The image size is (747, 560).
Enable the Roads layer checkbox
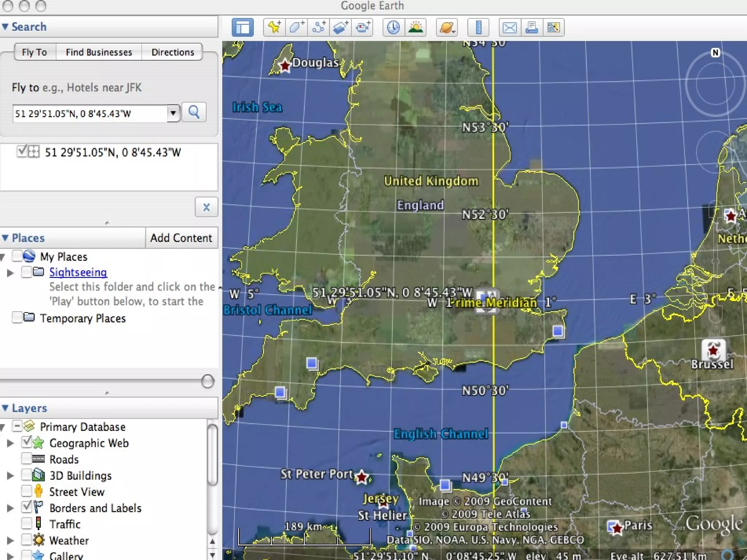(27, 459)
